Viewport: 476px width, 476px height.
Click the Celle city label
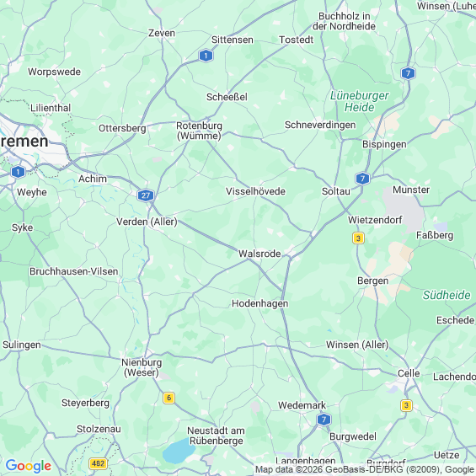[x=409, y=373]
